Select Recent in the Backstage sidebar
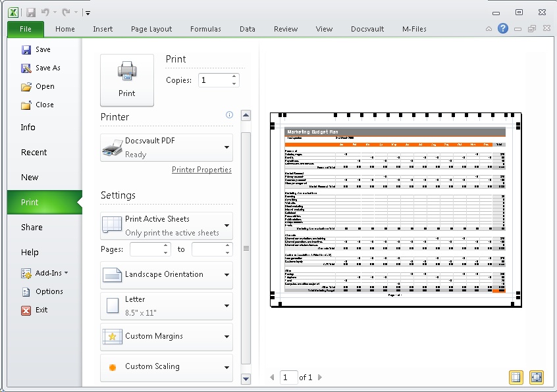The height and width of the screenshot is (392, 557). tap(34, 153)
